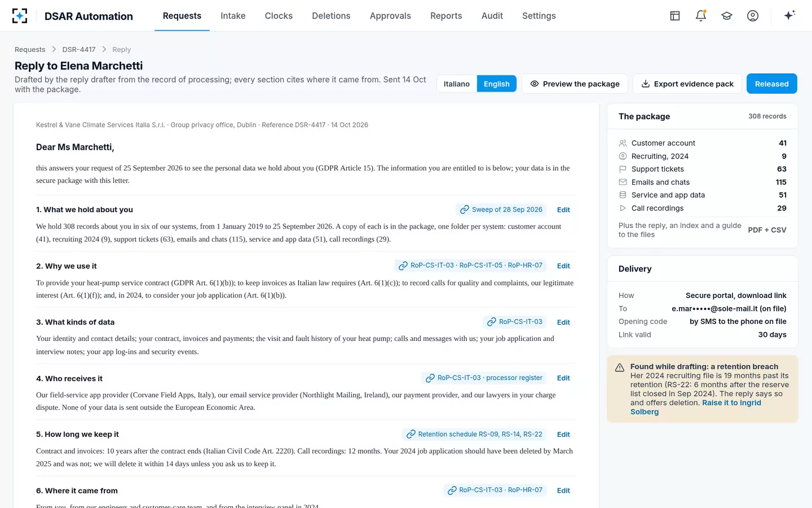This screenshot has height=508, width=812.
Task: Click by SMS to the phone on file
Action: 738,322
